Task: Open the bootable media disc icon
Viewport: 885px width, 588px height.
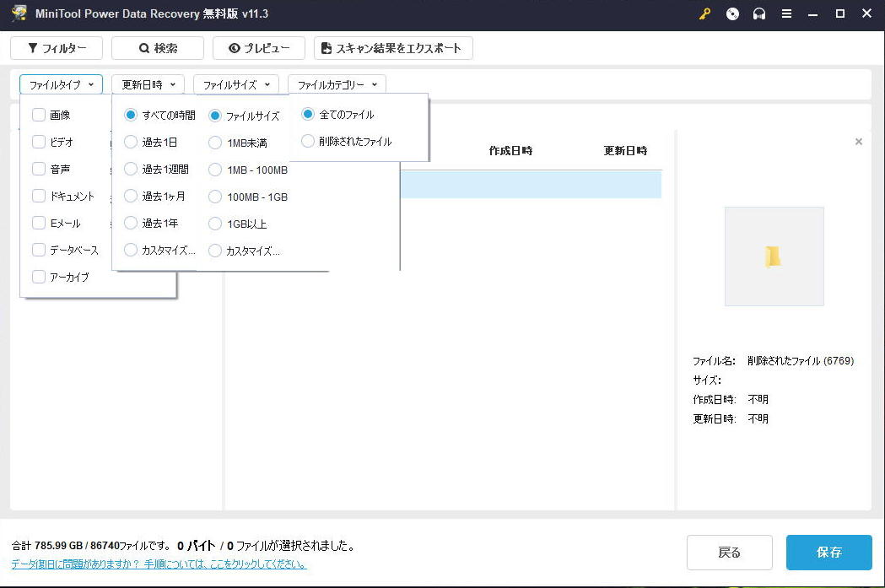Action: pos(732,13)
